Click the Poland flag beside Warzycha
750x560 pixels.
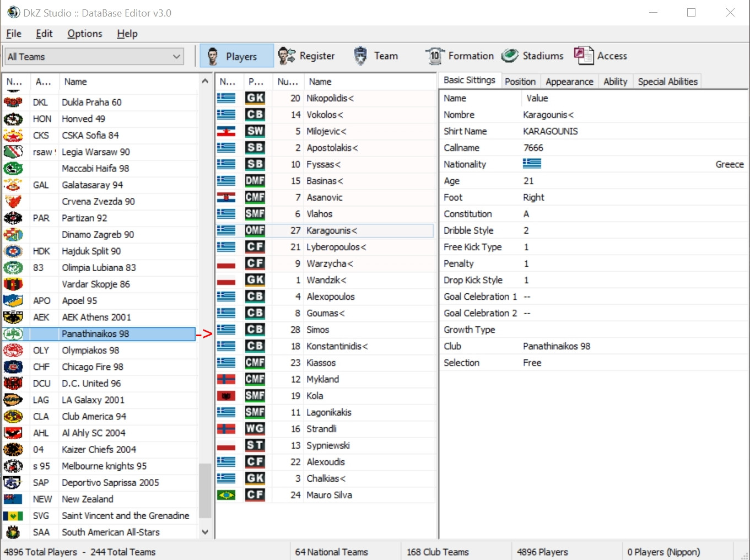226,263
